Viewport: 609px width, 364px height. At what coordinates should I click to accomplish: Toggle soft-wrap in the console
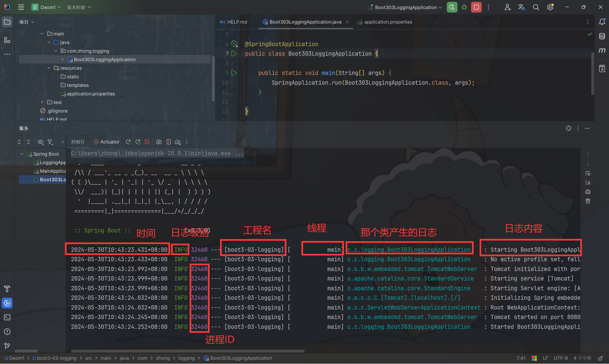[588, 173]
